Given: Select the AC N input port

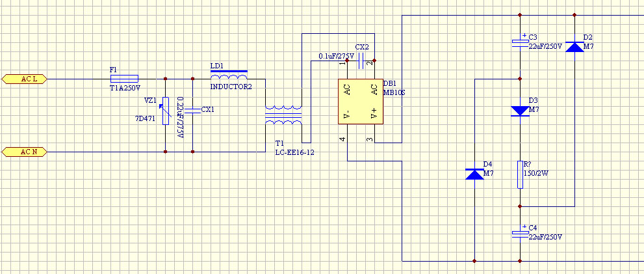Looking at the screenshot, I should tap(24, 152).
